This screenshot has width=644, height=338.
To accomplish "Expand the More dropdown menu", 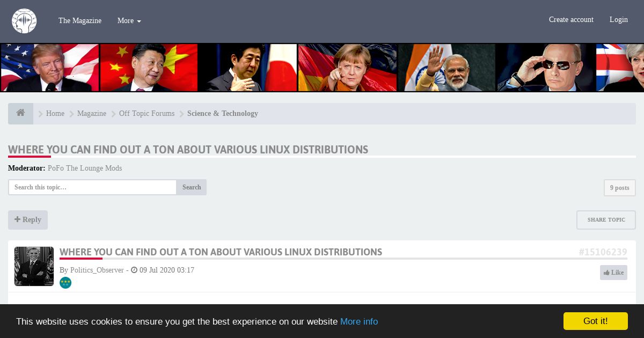I will point(129,20).
